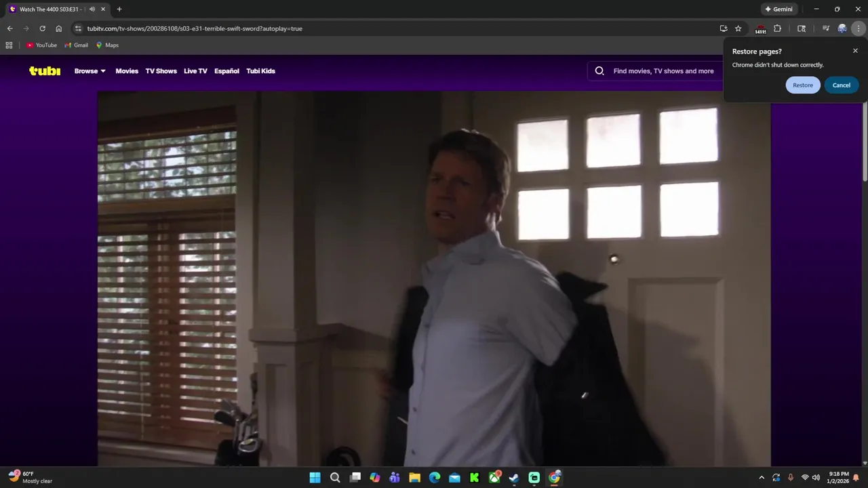Open the TV Shows menu item
Viewport: 868px width, 488px height.
pos(161,70)
